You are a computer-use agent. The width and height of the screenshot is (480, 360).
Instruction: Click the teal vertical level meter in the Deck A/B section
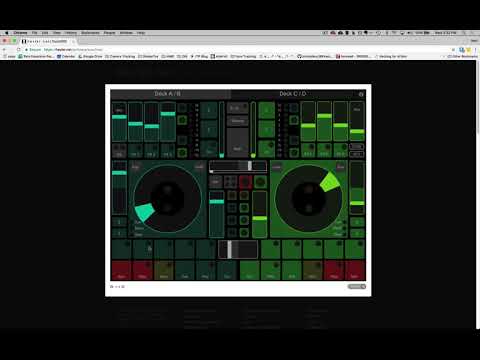[x=222, y=130]
